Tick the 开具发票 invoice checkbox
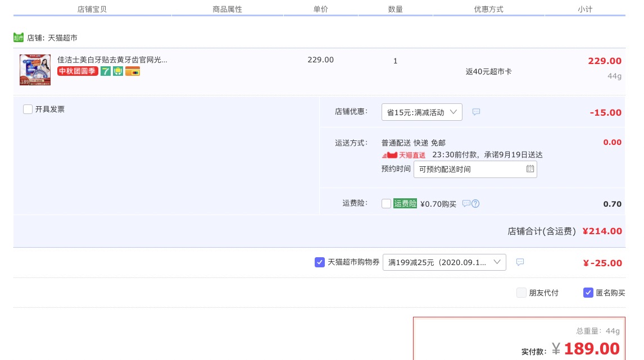The width and height of the screenshot is (644, 360). click(x=28, y=109)
